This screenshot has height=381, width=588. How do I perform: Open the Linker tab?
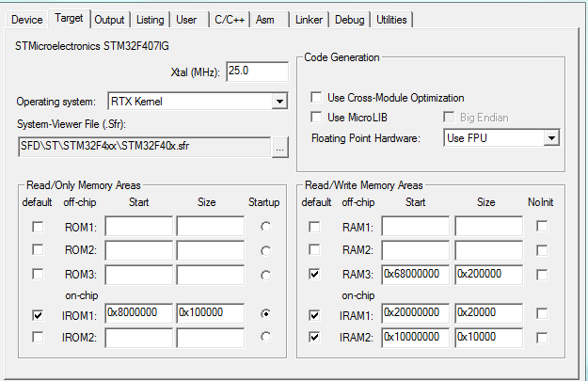[x=309, y=20]
